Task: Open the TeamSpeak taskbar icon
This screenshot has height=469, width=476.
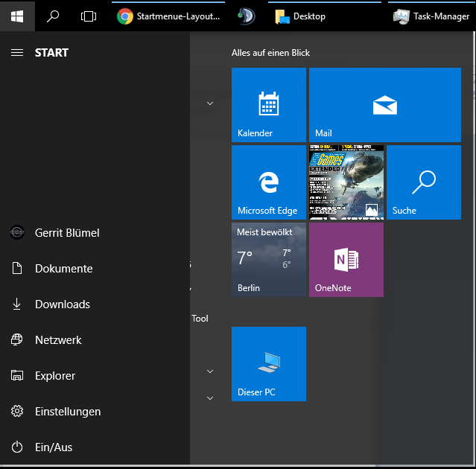Action: 247,16
